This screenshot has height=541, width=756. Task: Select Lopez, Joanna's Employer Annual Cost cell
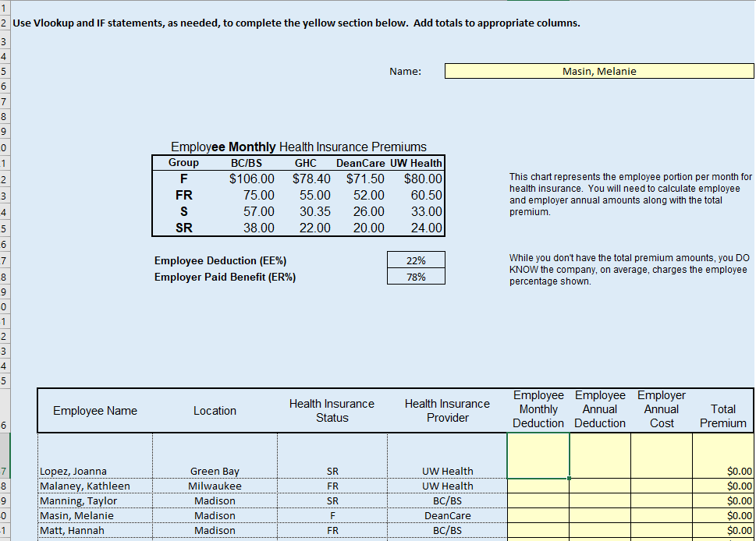[662, 456]
